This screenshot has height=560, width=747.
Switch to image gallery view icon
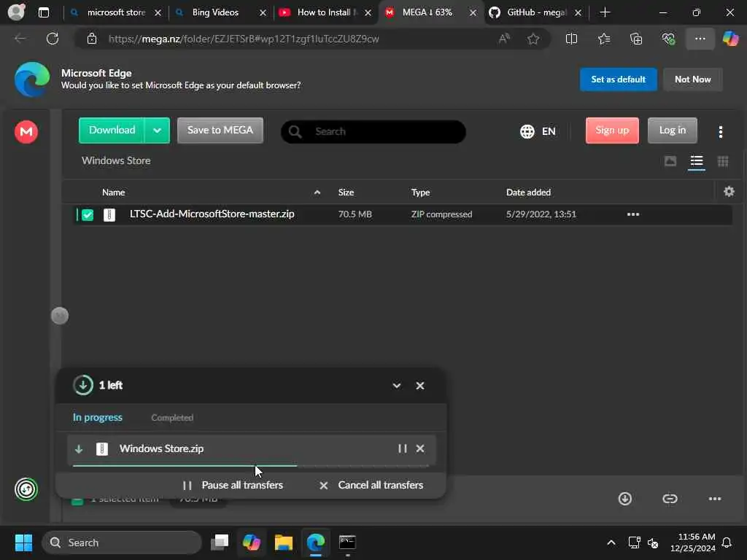click(x=670, y=161)
